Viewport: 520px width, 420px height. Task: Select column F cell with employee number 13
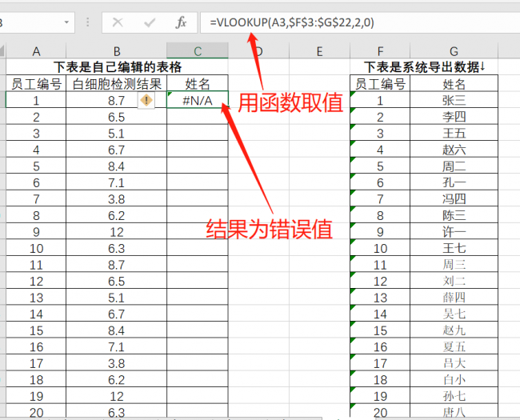pyautogui.click(x=380, y=298)
